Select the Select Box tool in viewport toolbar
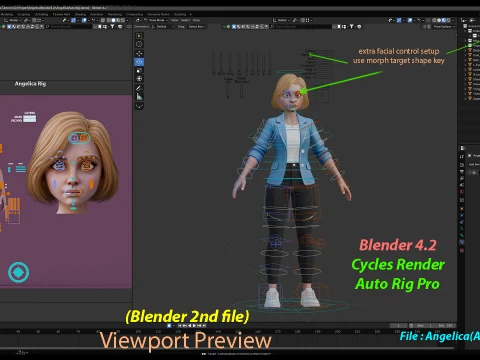This screenshot has width=480, height=360. click(x=139, y=36)
